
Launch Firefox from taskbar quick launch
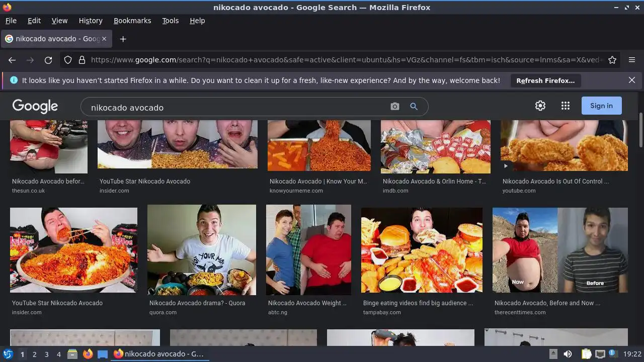coord(88,354)
